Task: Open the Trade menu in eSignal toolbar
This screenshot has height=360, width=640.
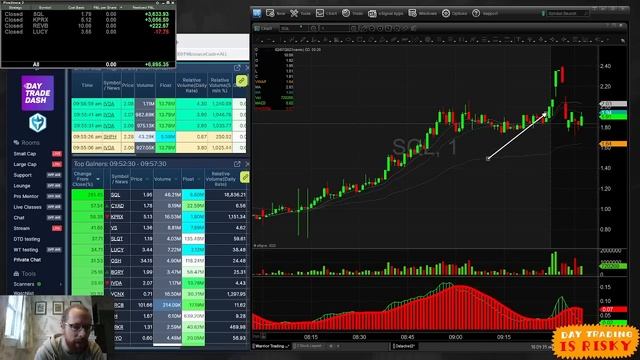Action: 353,13
